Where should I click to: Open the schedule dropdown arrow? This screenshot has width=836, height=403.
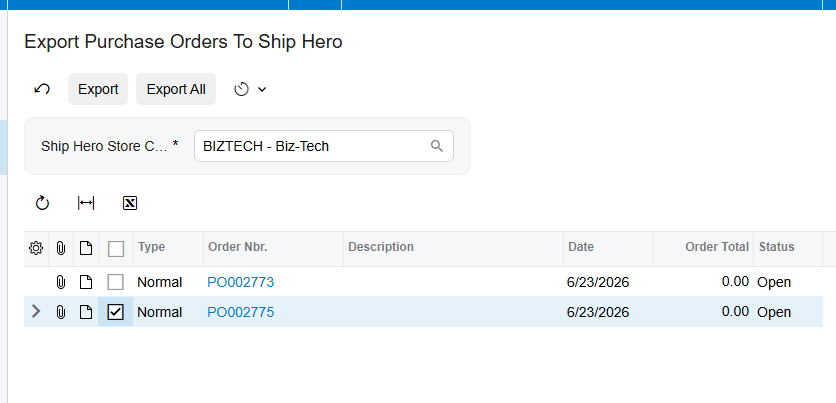tap(262, 90)
